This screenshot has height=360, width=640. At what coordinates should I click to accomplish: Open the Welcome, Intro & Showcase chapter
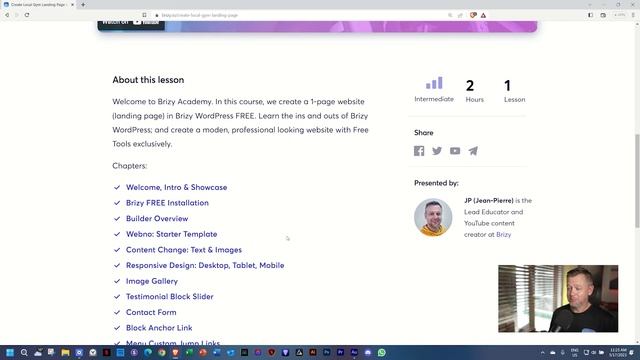coord(176,187)
